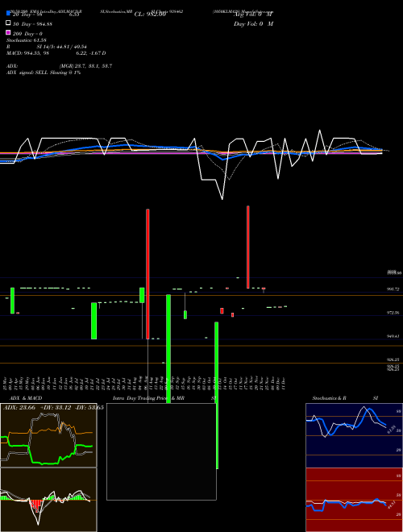
Task: Select the 'Stochastics: 61.58' reading
Action: click(27, 40)
